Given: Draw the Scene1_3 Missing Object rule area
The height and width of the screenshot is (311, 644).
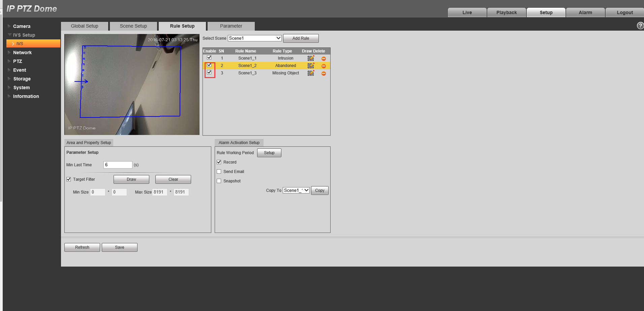Looking at the screenshot, I should click(x=311, y=73).
